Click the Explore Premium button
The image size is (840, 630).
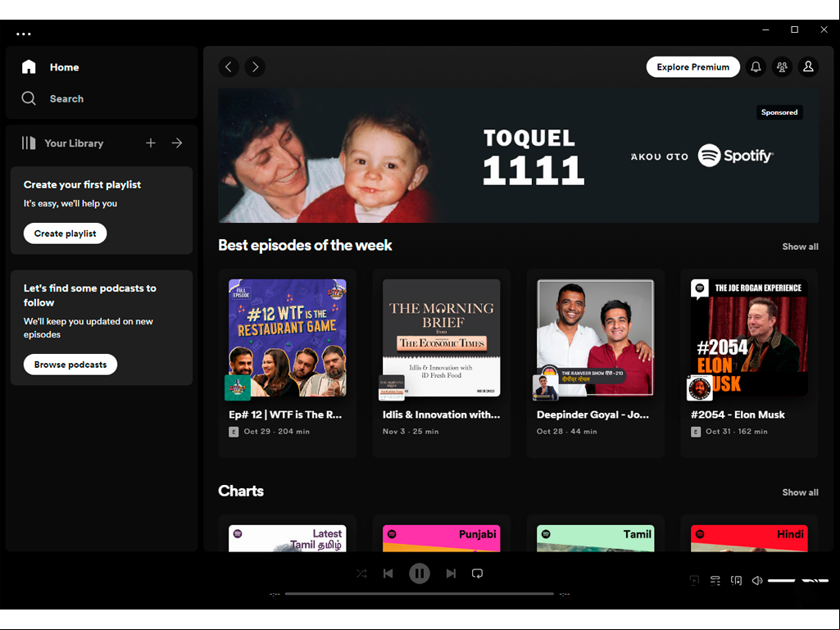(692, 67)
